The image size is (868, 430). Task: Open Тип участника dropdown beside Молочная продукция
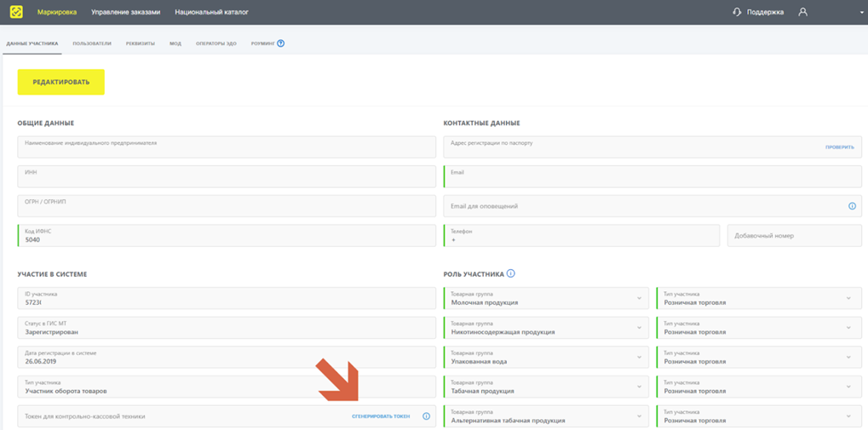click(x=759, y=298)
